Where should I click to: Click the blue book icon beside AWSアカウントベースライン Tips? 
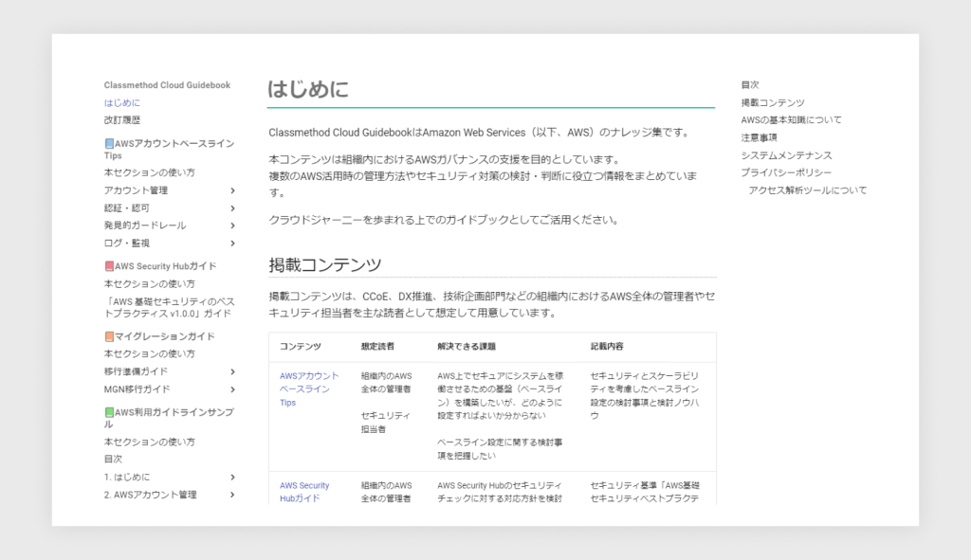coord(109,144)
